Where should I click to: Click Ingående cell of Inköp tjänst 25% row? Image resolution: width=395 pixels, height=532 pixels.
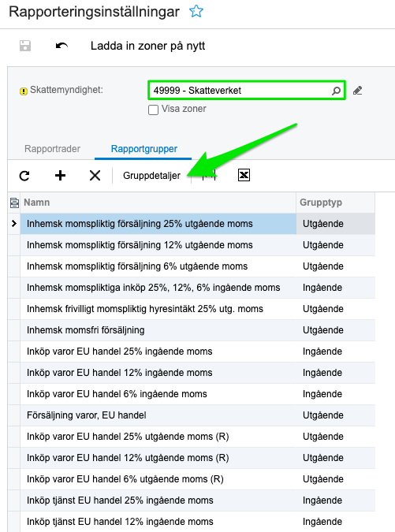[x=336, y=500]
